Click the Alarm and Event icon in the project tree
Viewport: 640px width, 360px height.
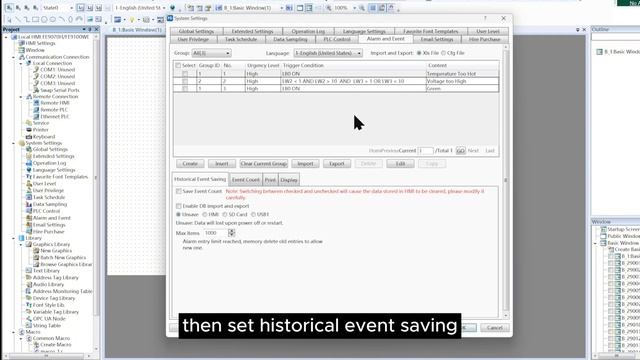pyautogui.click(x=29, y=218)
